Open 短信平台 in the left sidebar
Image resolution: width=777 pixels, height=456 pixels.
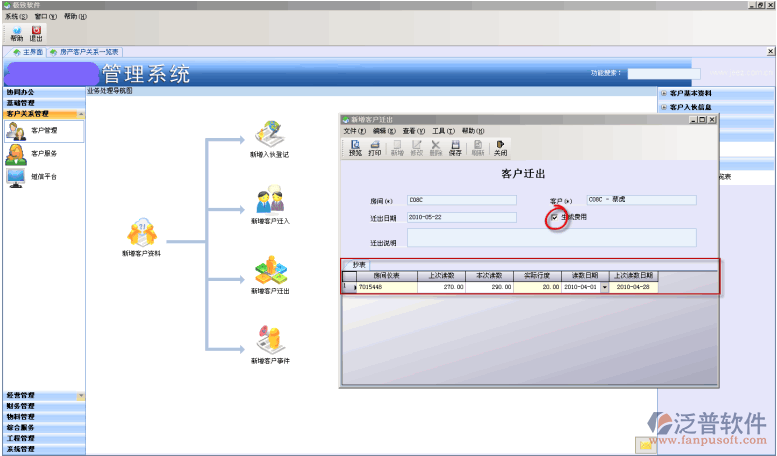(x=44, y=176)
